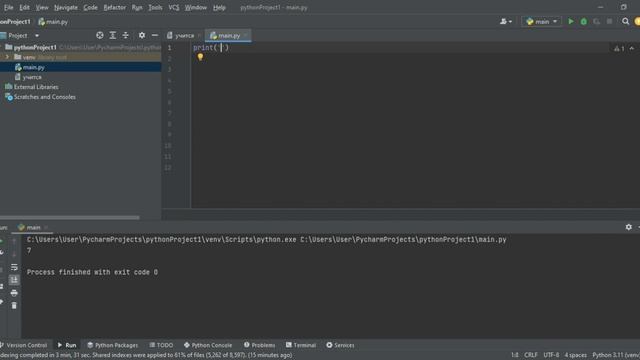Image resolution: width=640 pixels, height=360 pixels.
Task: Start debugging with the bug icon
Action: 584,21
